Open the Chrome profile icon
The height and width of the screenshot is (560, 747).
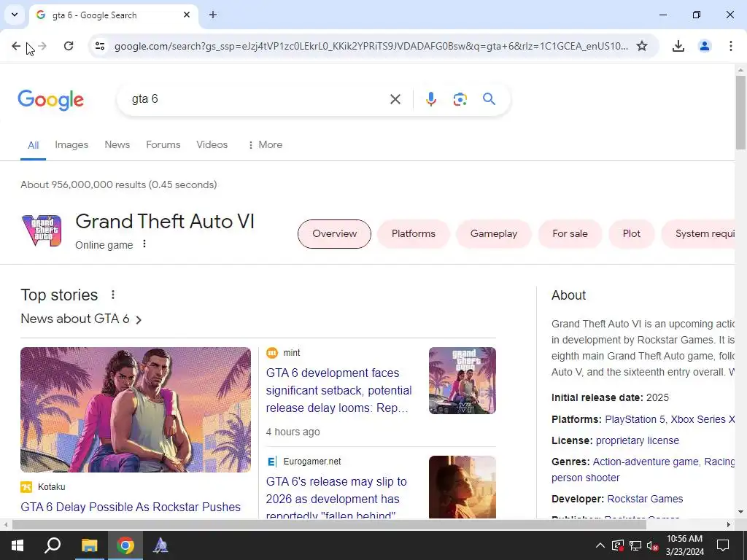pyautogui.click(x=704, y=46)
